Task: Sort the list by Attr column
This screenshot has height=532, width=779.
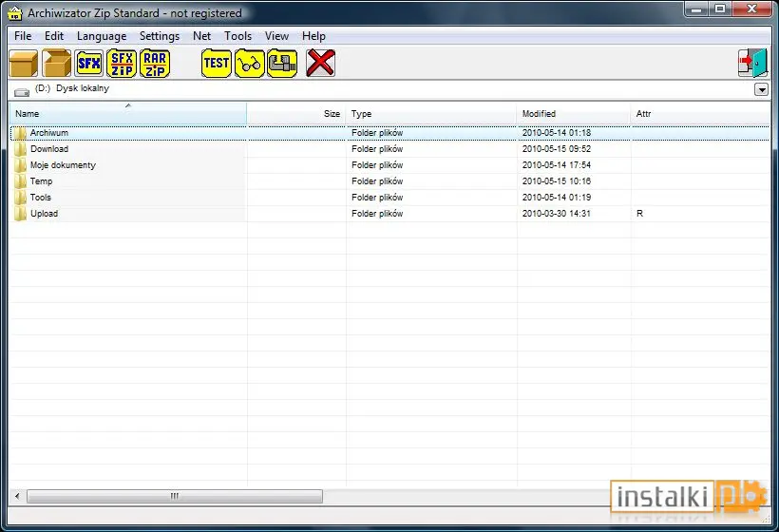Action: pos(700,114)
